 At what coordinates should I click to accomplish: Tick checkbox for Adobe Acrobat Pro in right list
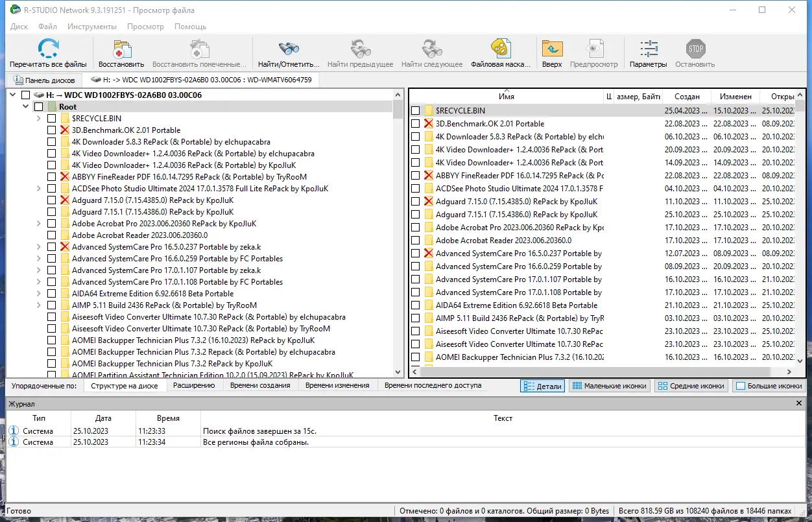click(x=416, y=228)
